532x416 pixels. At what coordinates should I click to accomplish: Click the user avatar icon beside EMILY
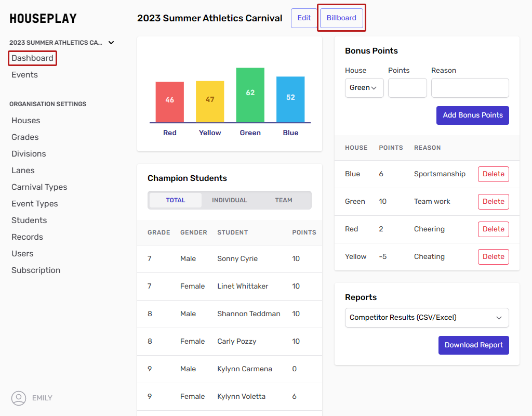pos(19,398)
